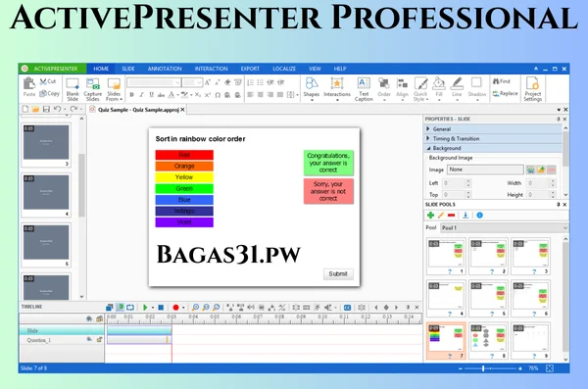
Task: Open Project Settings
Action: pos(533,89)
